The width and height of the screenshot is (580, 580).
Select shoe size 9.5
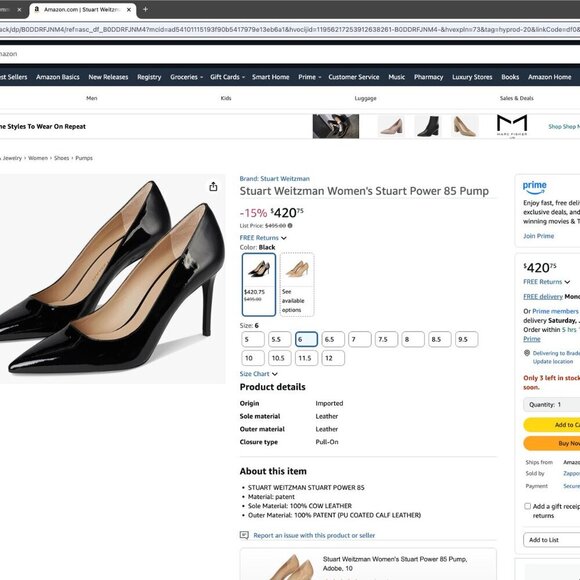pos(466,339)
